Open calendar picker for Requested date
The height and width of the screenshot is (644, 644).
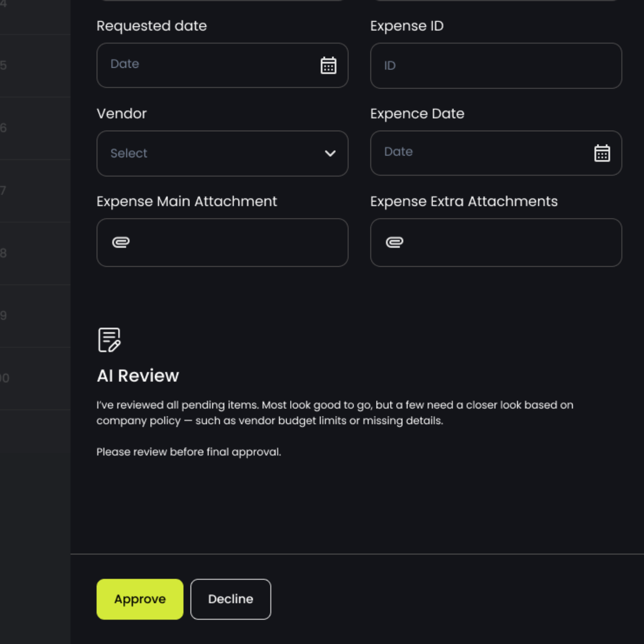(328, 65)
